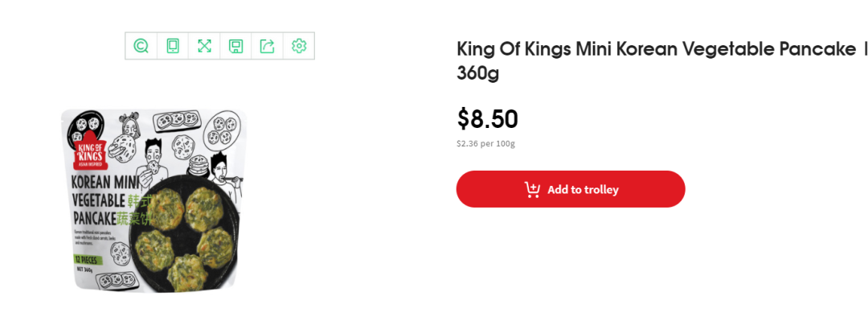Expand to fullscreen with the arrows icon

[x=204, y=46]
